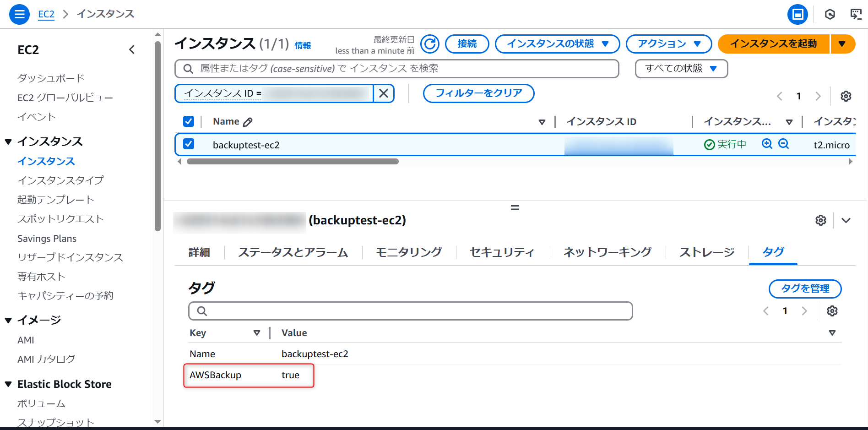Sort tags by Key column
868x430 pixels.
pyautogui.click(x=257, y=333)
